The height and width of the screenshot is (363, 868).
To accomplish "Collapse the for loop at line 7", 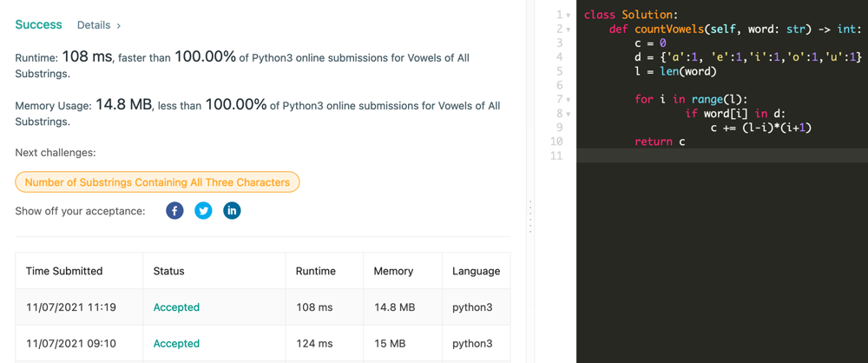I will [x=569, y=100].
